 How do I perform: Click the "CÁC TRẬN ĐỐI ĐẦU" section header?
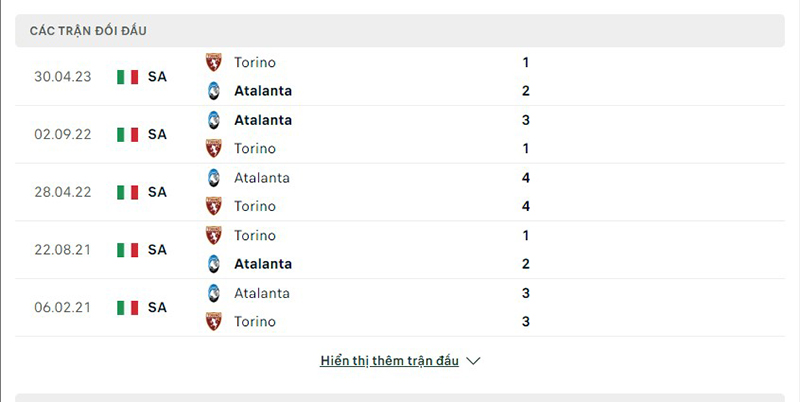88,31
